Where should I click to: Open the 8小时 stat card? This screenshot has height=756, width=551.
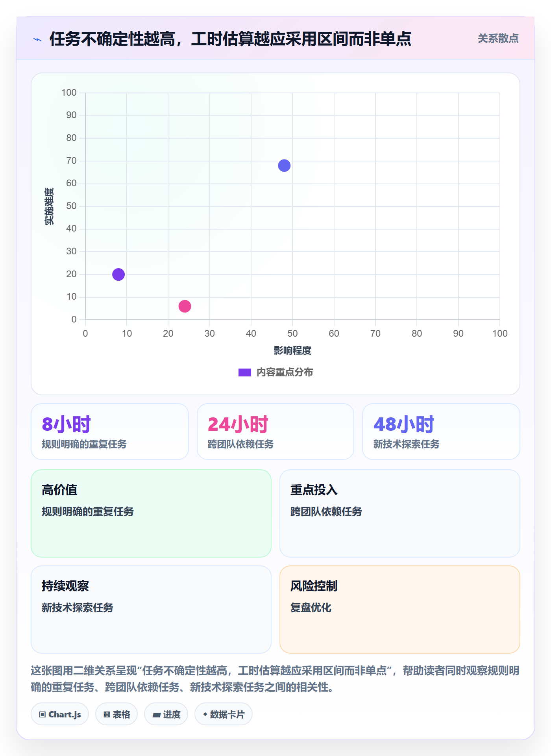[110, 432]
